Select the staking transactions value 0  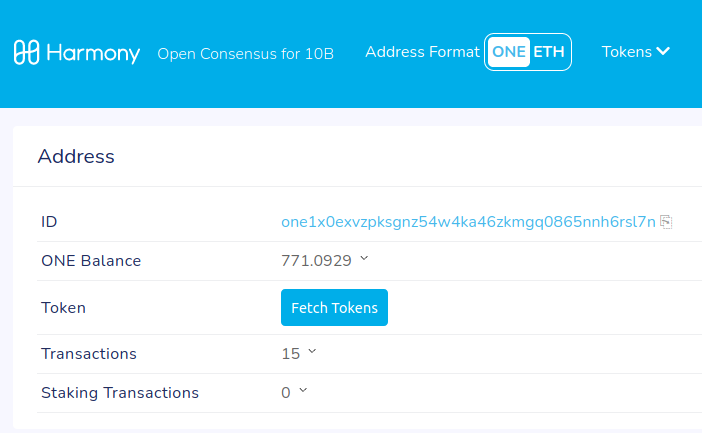coord(286,393)
